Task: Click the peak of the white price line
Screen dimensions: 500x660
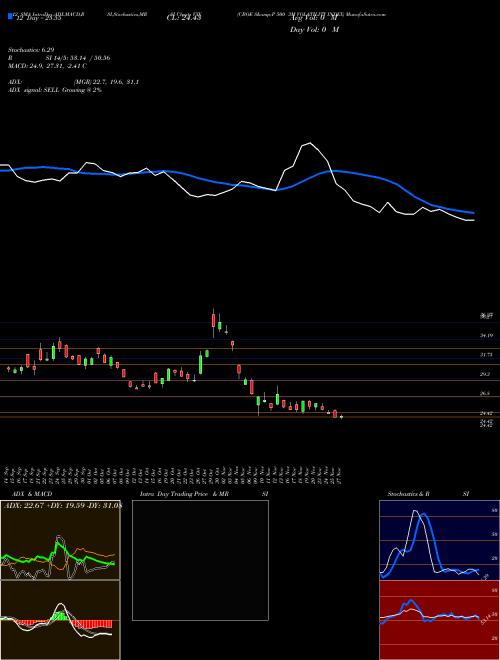Action: coord(310,144)
